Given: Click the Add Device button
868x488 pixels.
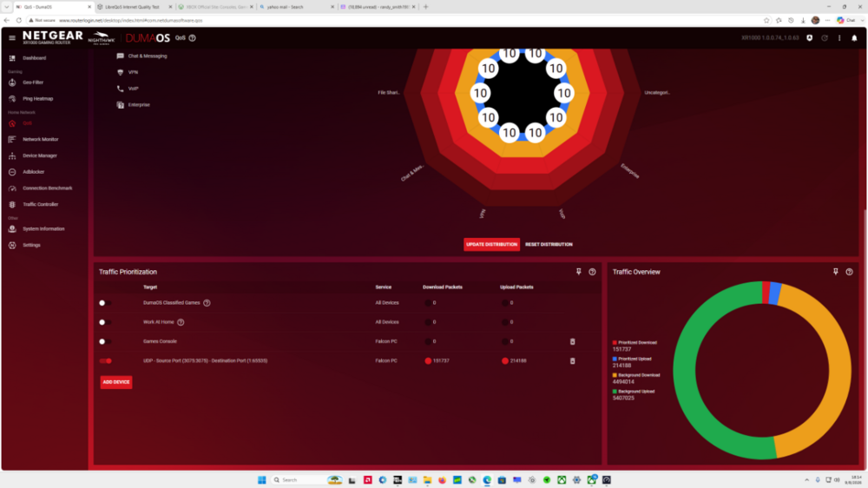Looking at the screenshot, I should pyautogui.click(x=116, y=382).
